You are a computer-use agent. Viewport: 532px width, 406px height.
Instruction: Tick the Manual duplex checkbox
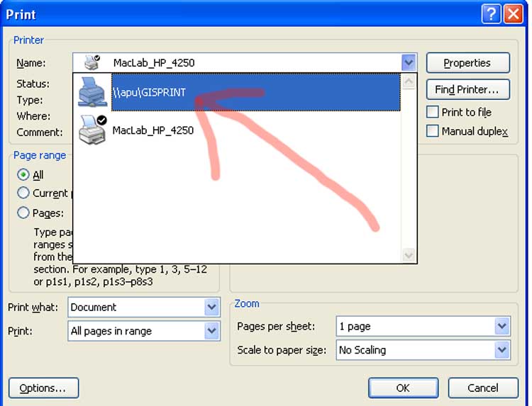pyautogui.click(x=432, y=131)
